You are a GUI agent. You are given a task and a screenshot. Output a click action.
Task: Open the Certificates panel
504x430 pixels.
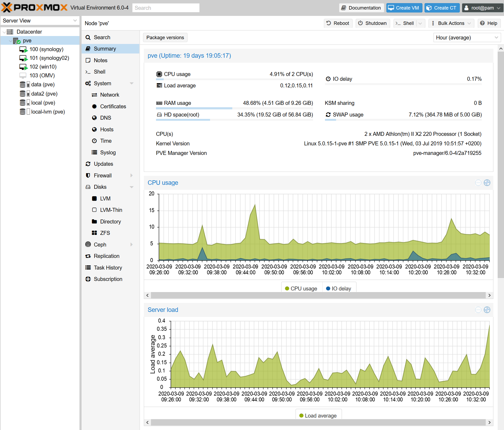click(110, 106)
